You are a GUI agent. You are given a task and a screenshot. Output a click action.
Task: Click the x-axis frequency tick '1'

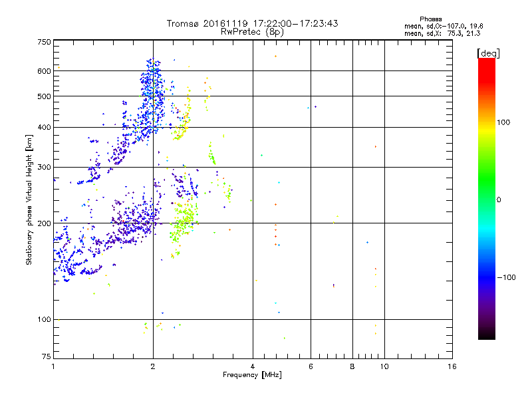53,366
